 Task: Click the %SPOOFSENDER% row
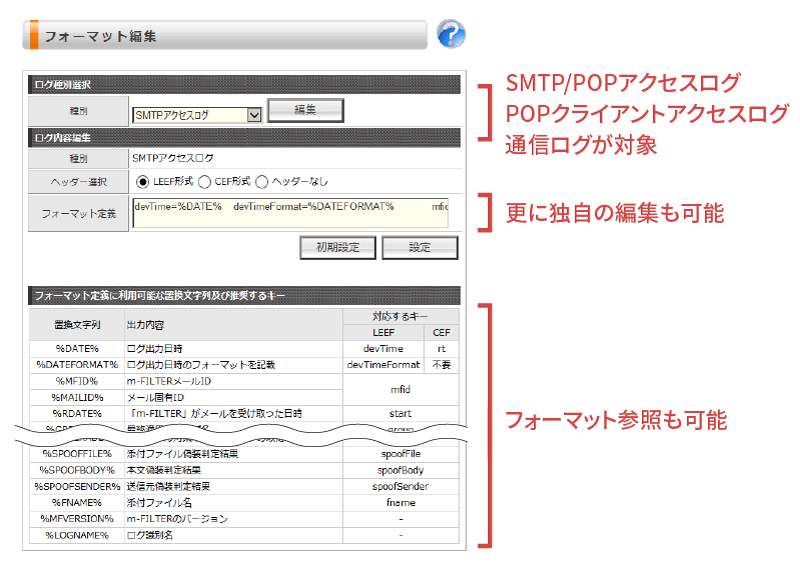pyautogui.click(x=76, y=486)
